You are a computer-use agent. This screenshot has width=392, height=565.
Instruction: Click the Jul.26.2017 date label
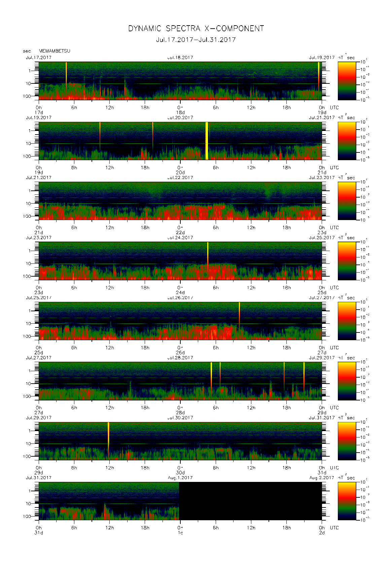[180, 298]
